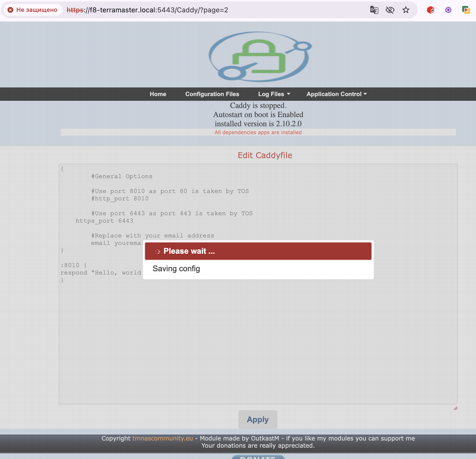Viewport: 476px width, 459px height.
Task: Expand the Application Control dropdown
Action: coord(337,94)
